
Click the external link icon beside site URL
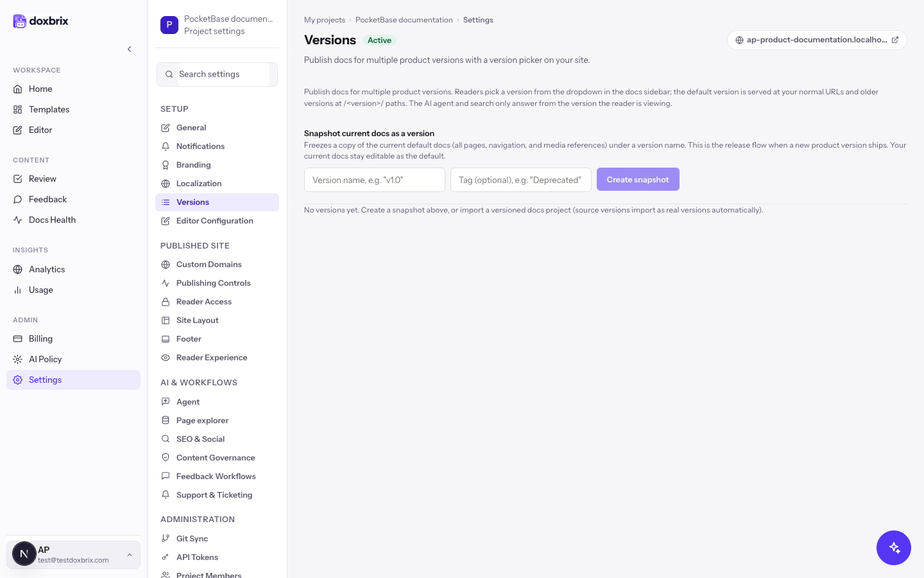coord(895,40)
